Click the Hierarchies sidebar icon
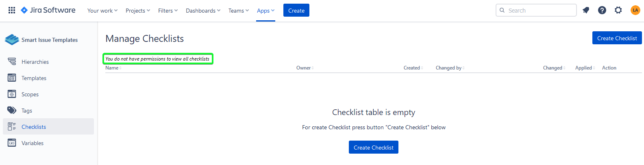The image size is (644, 165). (12, 61)
